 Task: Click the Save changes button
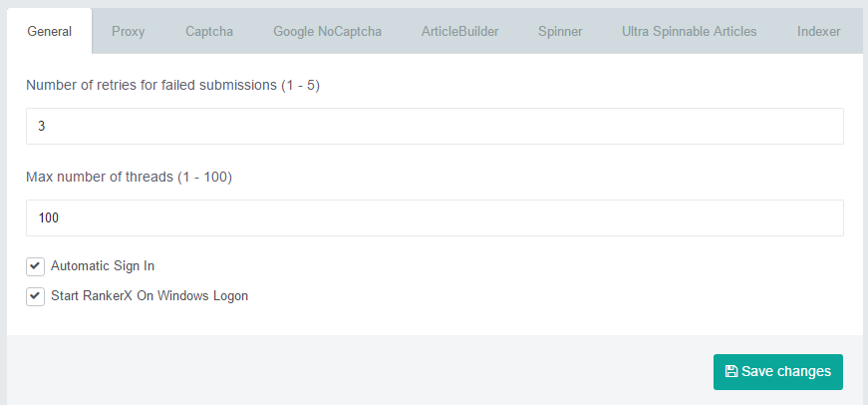(777, 372)
